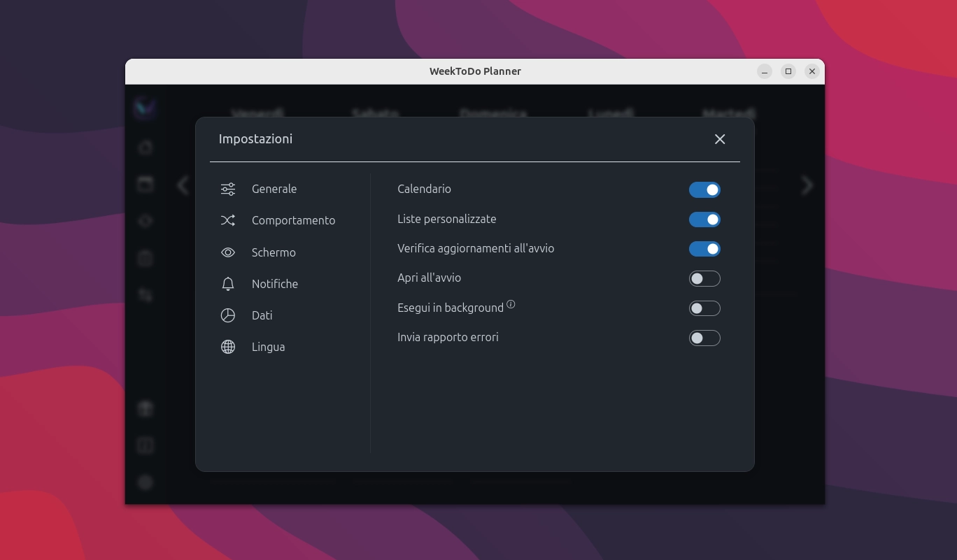Turn off the Calendario switch
The image size is (957, 560).
(x=704, y=189)
